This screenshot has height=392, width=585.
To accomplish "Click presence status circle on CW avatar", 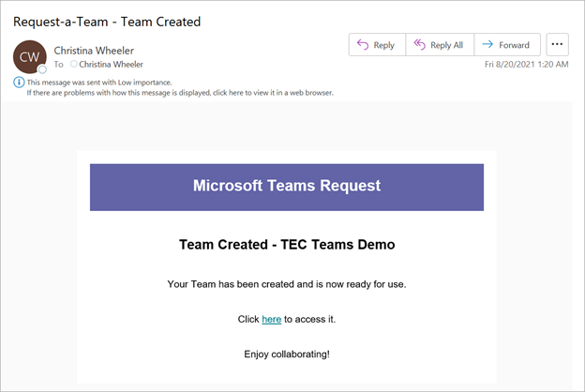I will pyautogui.click(x=42, y=69).
